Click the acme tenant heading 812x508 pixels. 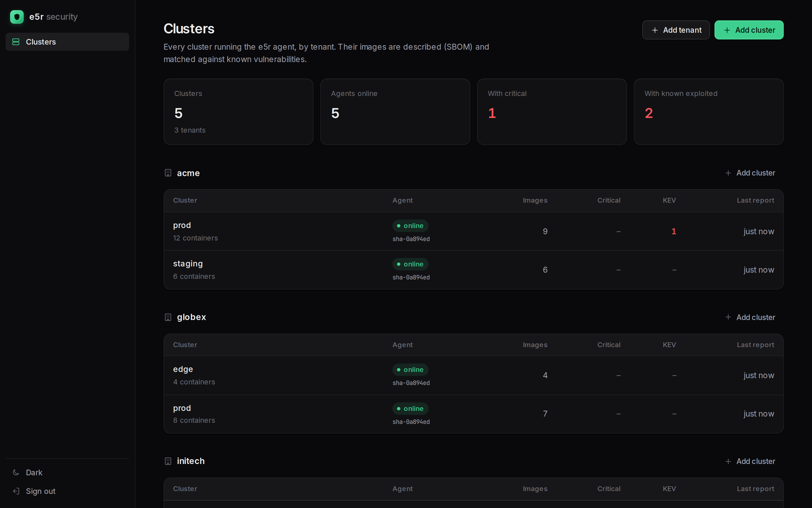(x=188, y=173)
